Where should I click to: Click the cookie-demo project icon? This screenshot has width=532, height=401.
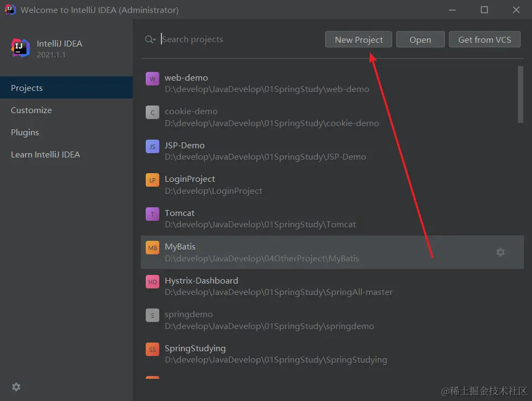[x=152, y=113]
